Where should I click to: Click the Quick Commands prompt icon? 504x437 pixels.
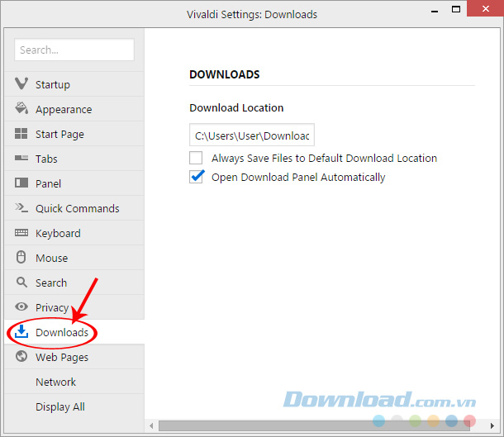coord(21,207)
